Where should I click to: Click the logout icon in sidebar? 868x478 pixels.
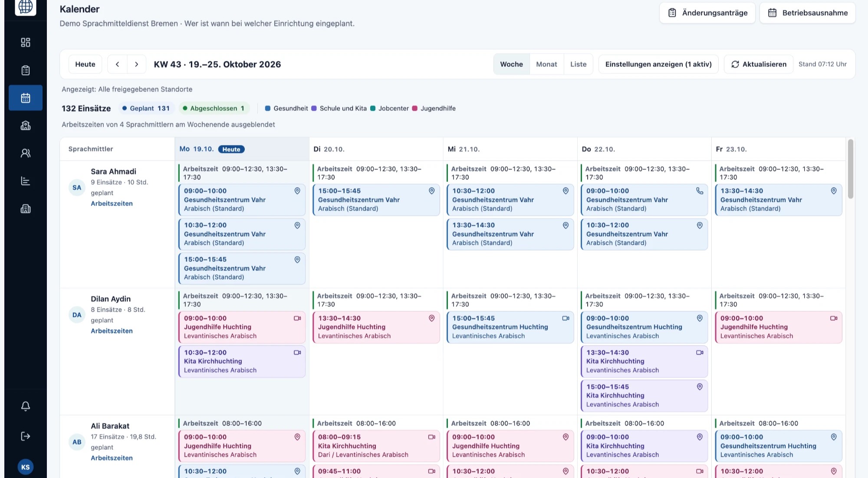[26, 436]
